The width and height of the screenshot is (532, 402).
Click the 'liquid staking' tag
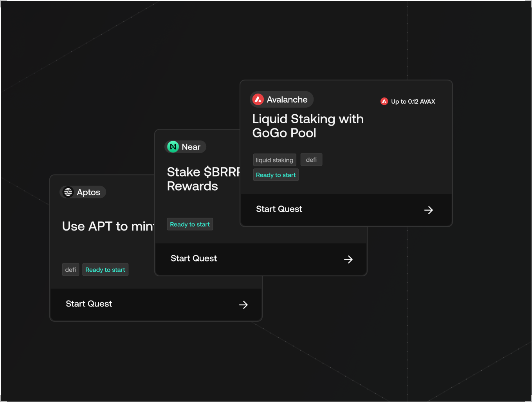[274, 160]
